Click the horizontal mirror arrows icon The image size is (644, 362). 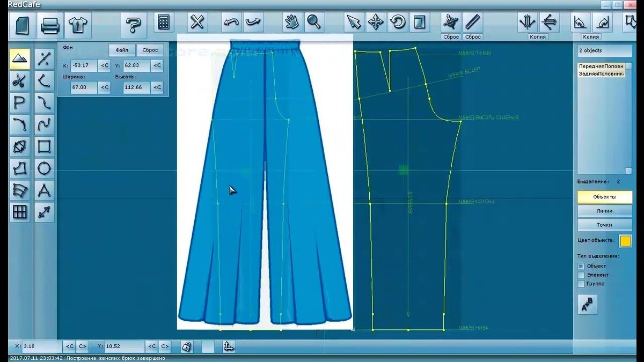pos(549,23)
